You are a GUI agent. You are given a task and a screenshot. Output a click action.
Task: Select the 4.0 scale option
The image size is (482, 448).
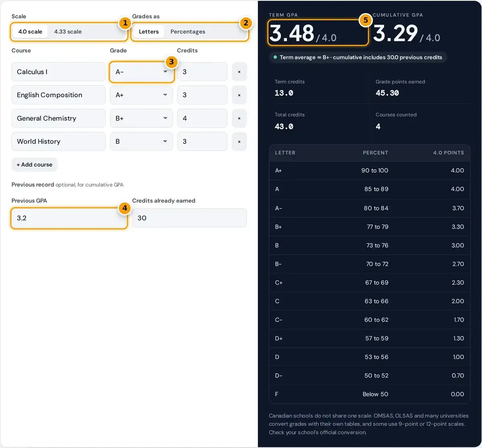[30, 32]
